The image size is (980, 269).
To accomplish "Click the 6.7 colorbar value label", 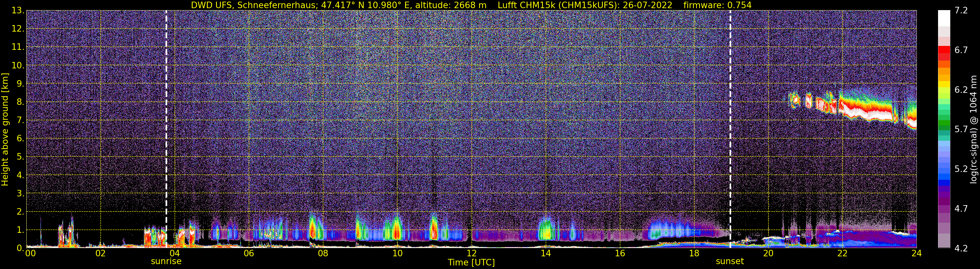I will tap(961, 50).
